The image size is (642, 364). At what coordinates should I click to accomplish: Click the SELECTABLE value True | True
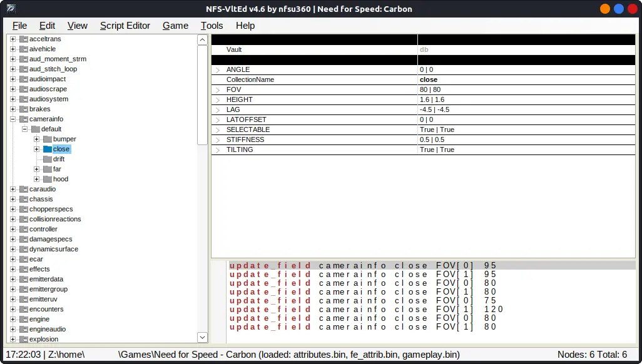[437, 129]
